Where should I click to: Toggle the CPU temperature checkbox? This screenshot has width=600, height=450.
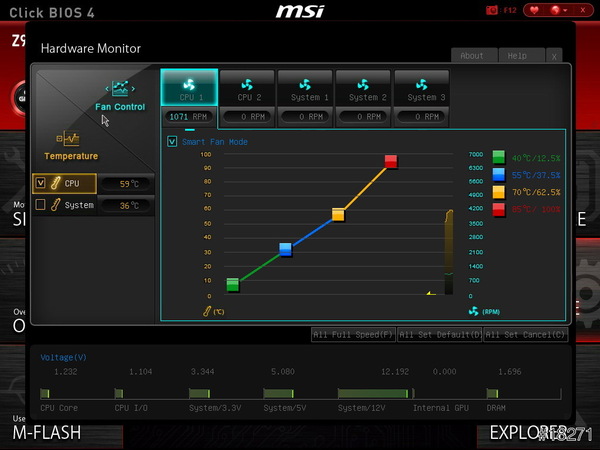40,183
